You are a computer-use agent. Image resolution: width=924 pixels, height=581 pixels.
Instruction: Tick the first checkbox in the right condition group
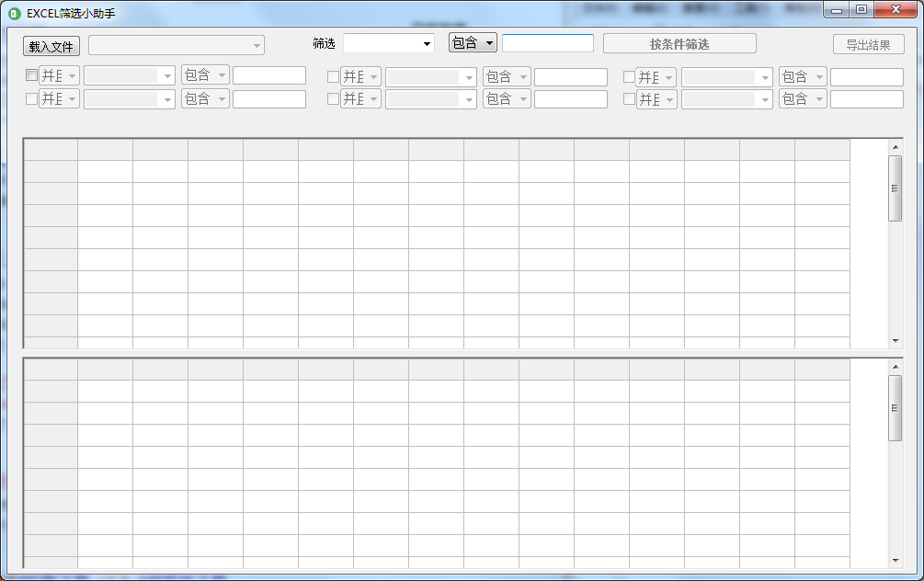click(630, 77)
